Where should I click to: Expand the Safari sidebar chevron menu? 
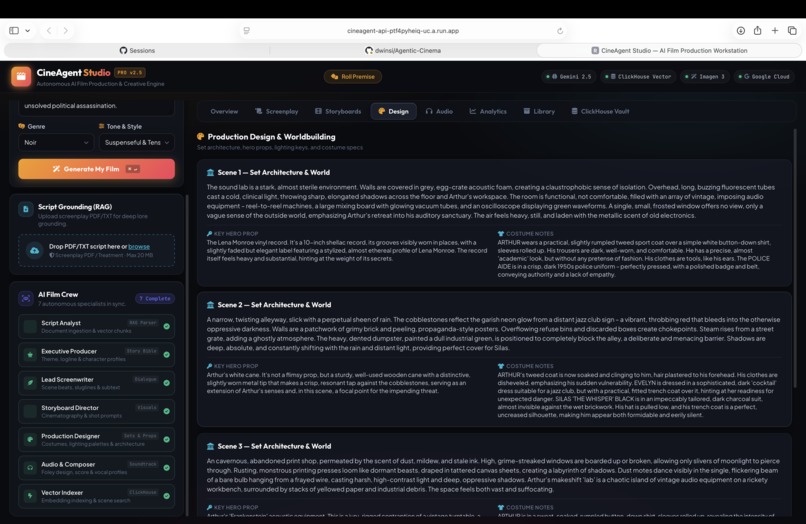point(28,31)
